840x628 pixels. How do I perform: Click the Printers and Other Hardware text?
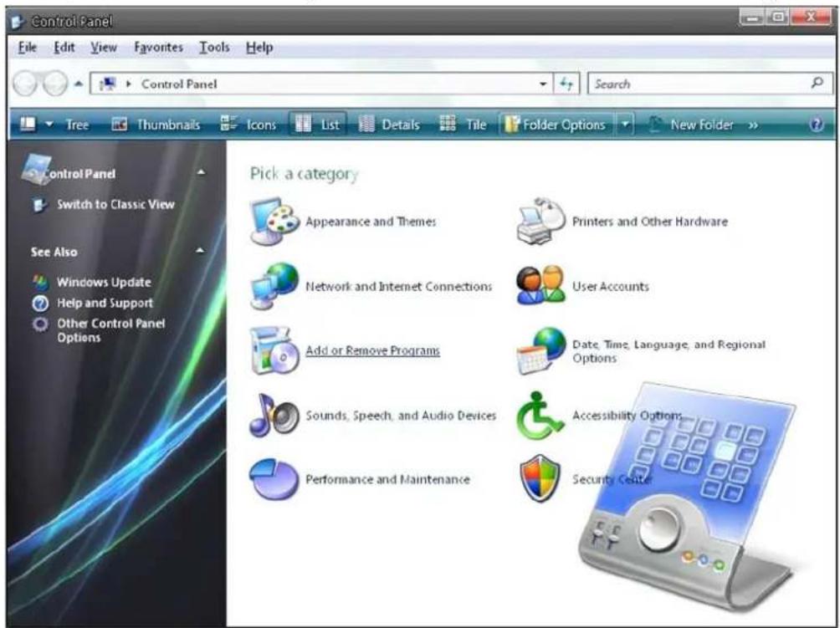coord(650,222)
